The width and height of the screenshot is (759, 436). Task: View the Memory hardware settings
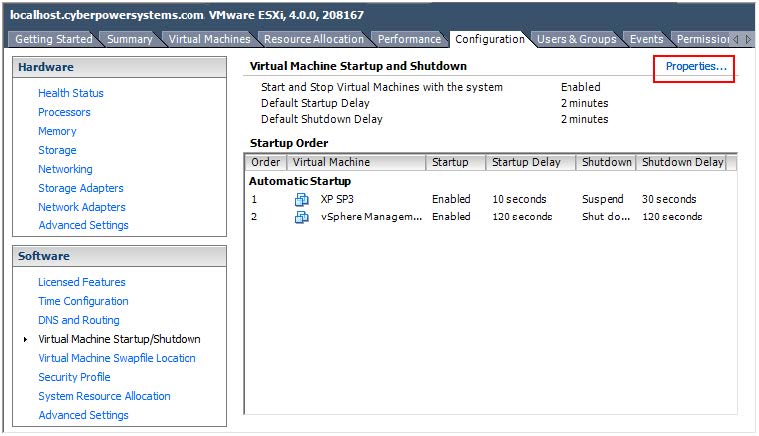pyautogui.click(x=57, y=131)
